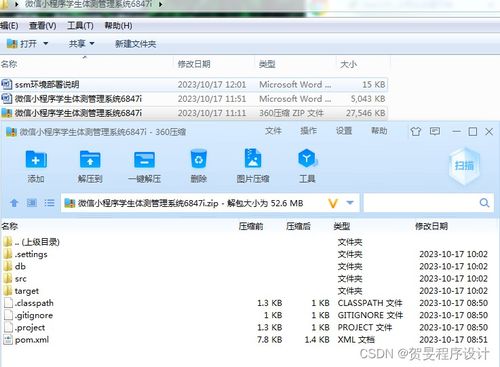Click the XML 文档 type text
This screenshot has height=367, width=500.
pos(356,340)
